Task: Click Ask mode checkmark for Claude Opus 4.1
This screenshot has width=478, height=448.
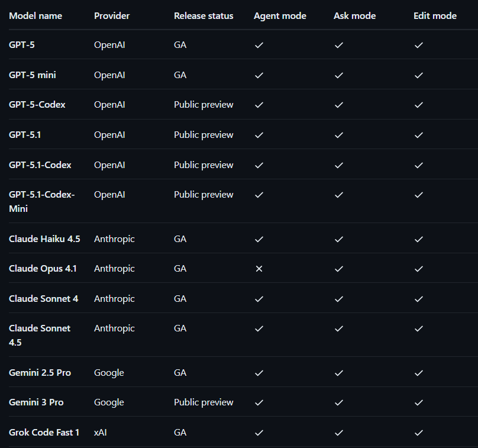Action: (x=338, y=269)
